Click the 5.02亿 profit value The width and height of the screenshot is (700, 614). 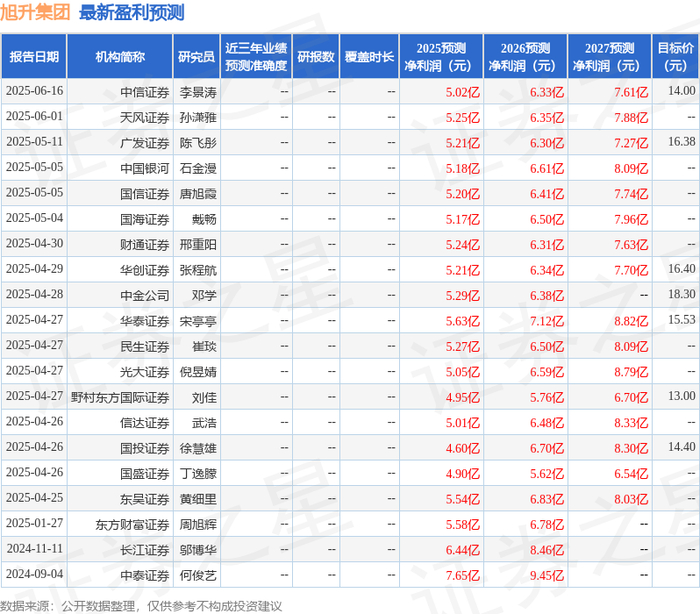pos(462,92)
